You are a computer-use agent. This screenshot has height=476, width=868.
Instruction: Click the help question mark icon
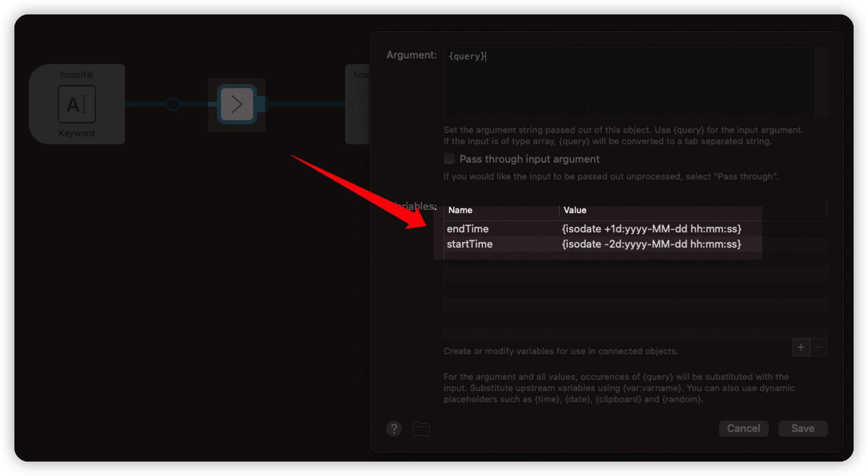pos(394,429)
